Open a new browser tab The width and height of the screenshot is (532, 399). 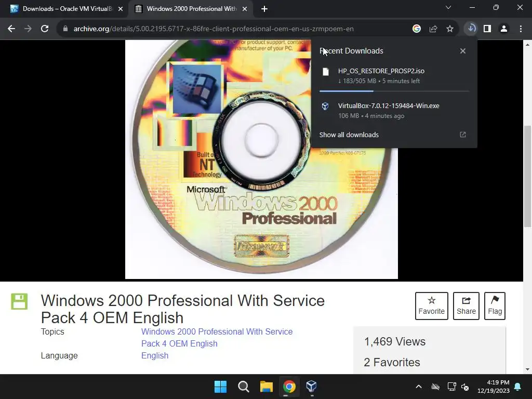pyautogui.click(x=264, y=9)
